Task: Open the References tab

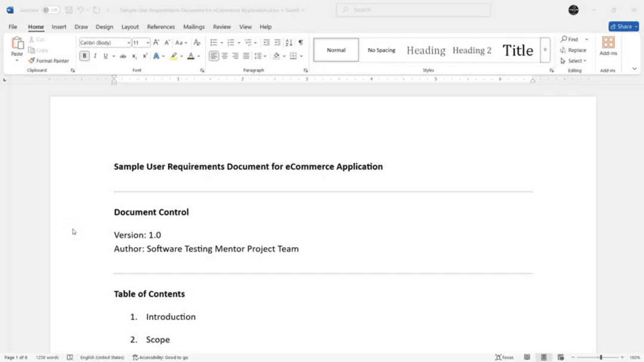Action: click(161, 27)
